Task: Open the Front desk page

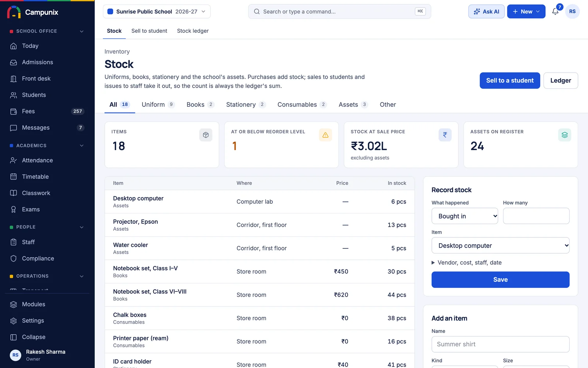Action: coord(47,79)
